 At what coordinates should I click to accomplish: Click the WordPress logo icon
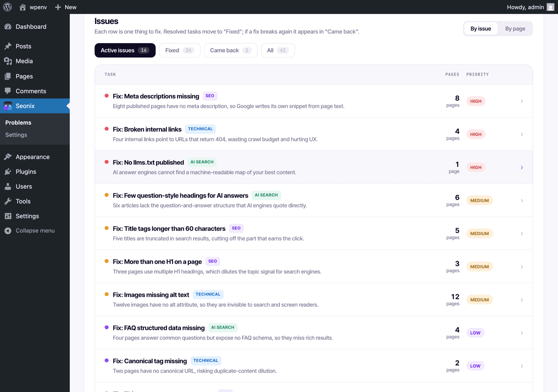click(x=8, y=7)
